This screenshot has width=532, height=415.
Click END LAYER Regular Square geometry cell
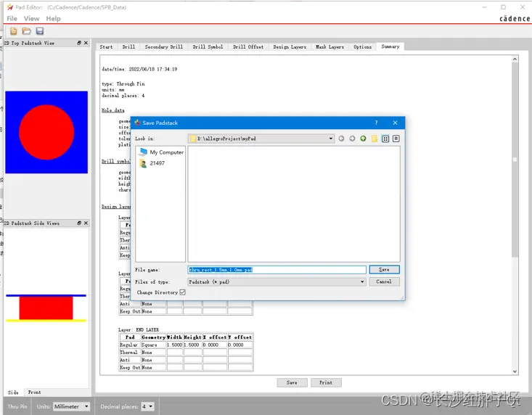click(153, 345)
